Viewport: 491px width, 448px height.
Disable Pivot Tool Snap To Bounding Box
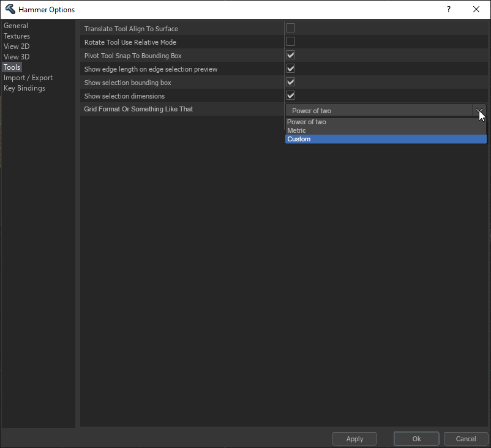[x=290, y=55]
